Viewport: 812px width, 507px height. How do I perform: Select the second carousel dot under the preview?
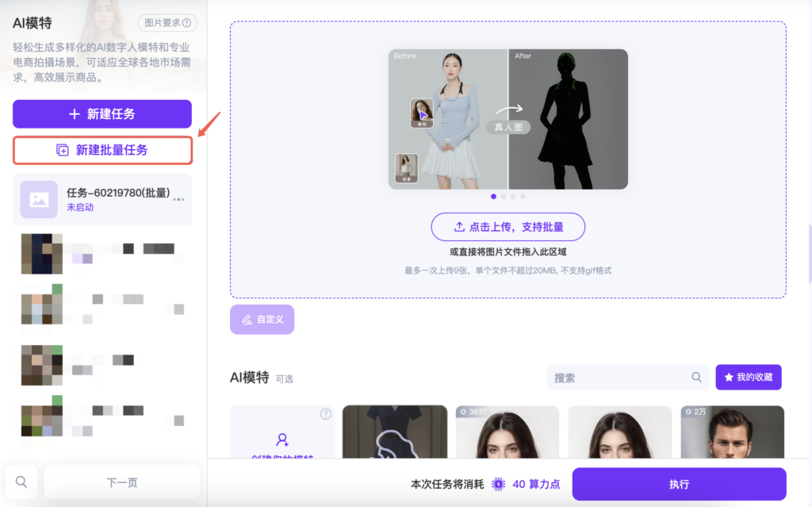click(x=504, y=197)
